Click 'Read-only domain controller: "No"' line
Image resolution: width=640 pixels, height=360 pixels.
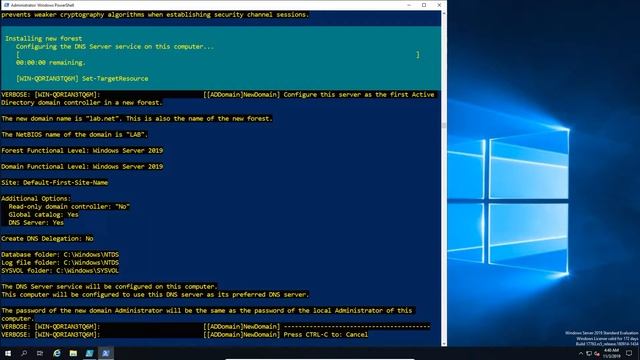69,207
